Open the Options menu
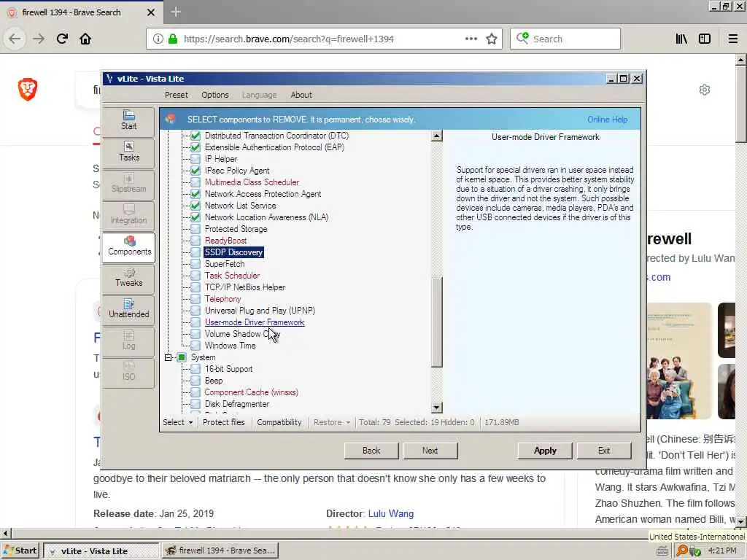This screenshot has width=747, height=560. (x=215, y=95)
